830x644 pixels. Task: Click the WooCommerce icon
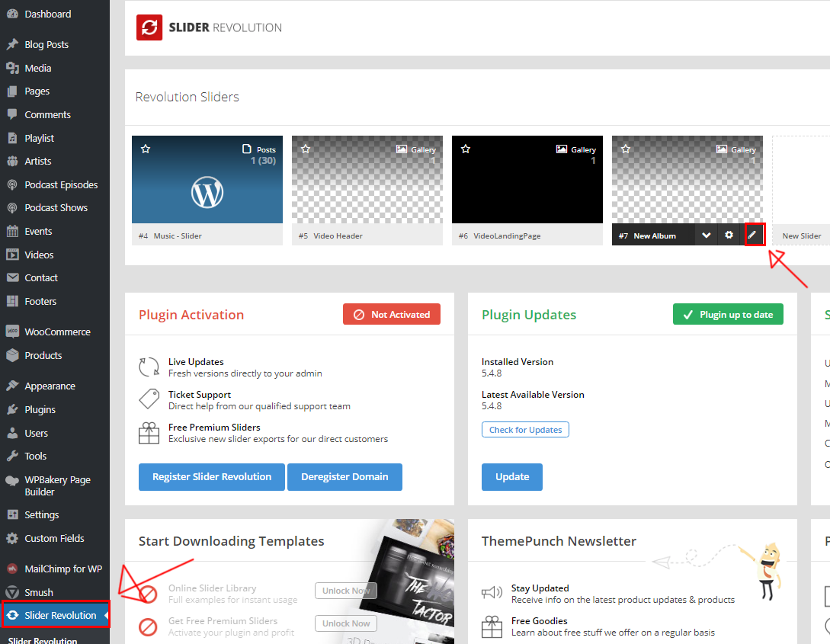click(12, 332)
